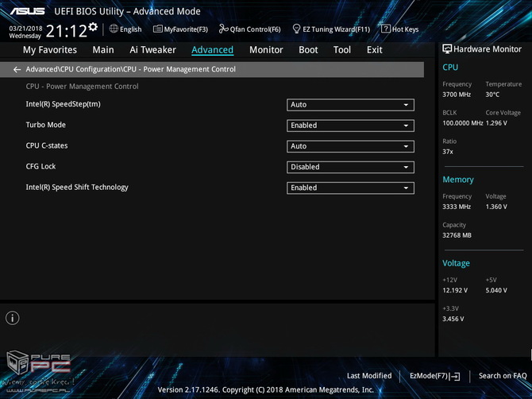Viewport: 532px width, 399px height.
Task: Click the 03/21/2018 date text
Action: pyautogui.click(x=25, y=29)
